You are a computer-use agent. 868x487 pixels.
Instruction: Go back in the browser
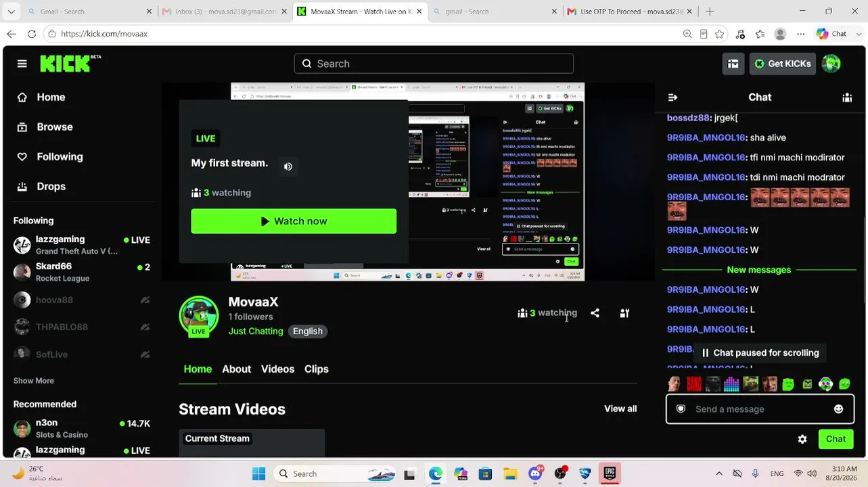coord(12,34)
